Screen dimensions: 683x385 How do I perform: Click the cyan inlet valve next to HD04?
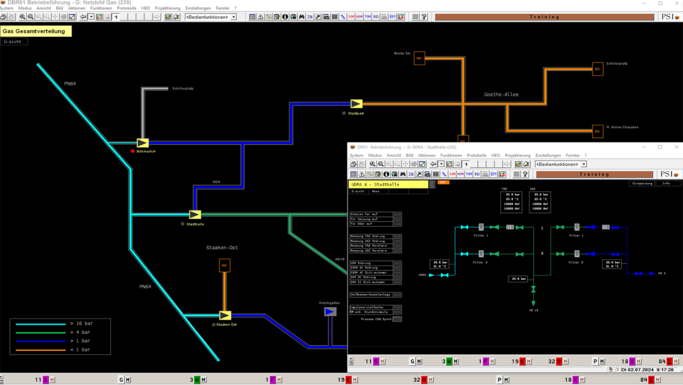pos(444,275)
